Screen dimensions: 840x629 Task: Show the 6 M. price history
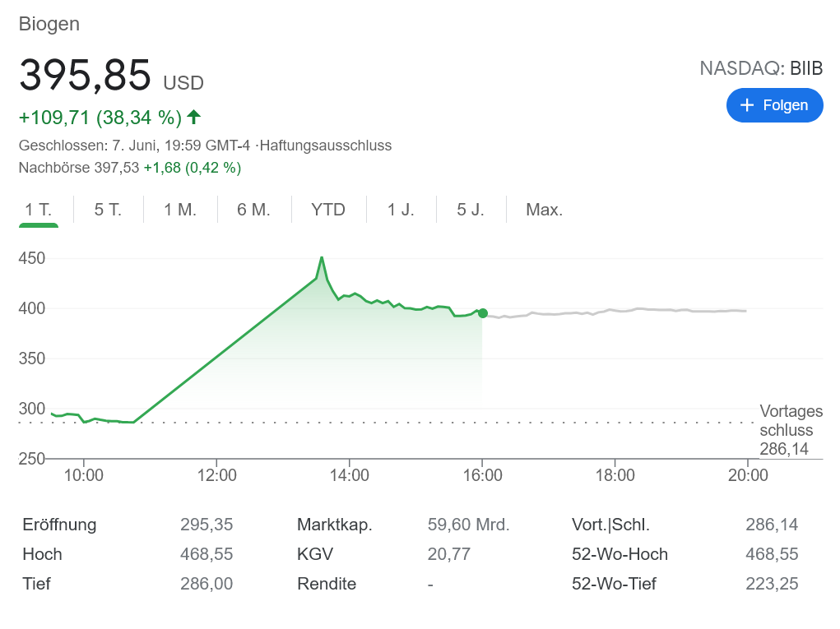coord(253,210)
